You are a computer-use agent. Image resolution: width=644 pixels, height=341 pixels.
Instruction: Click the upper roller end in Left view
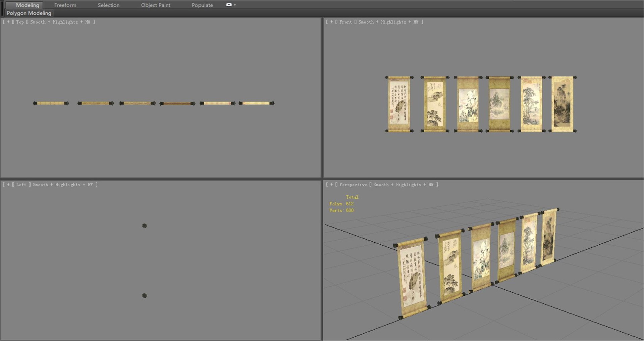144,226
